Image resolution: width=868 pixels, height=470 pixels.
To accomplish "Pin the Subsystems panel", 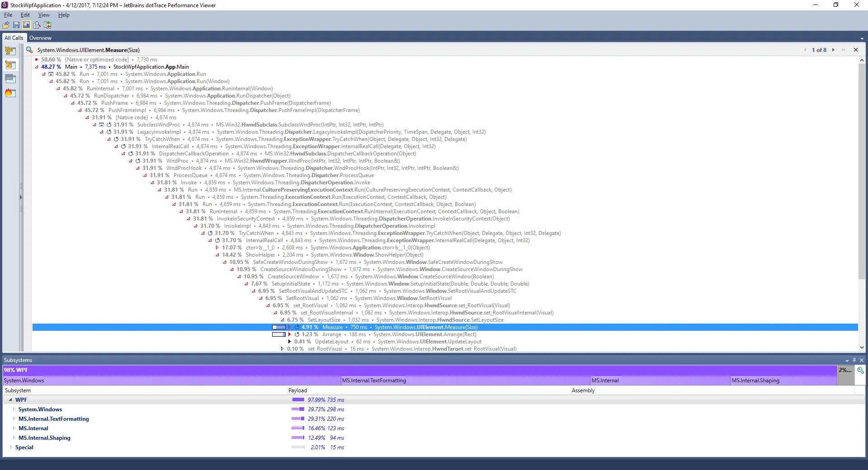I will (854, 360).
